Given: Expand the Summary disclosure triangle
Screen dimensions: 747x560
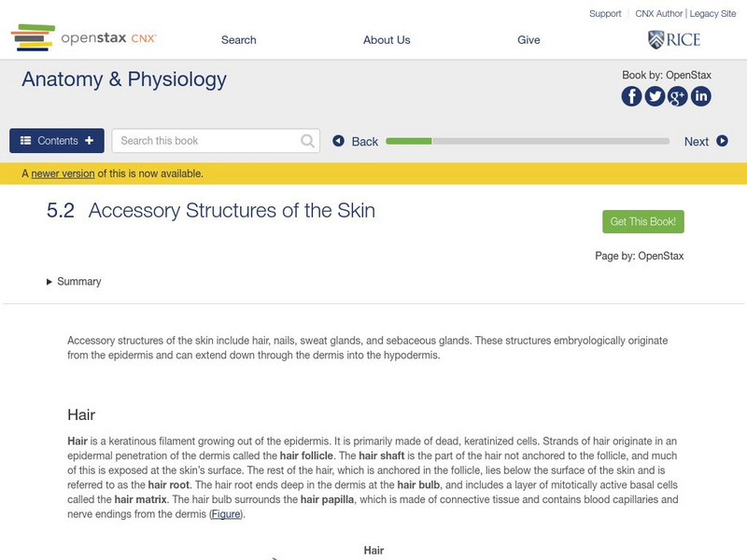Looking at the screenshot, I should (49, 282).
